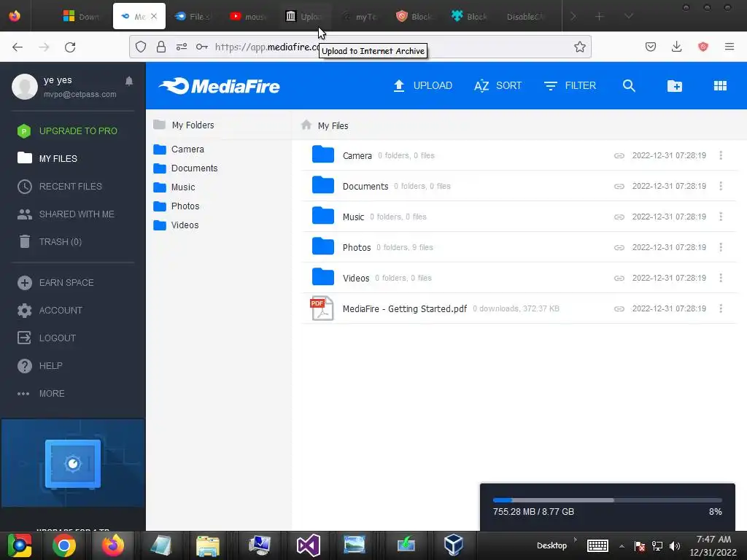Click the home icon beside My Files

pos(306,125)
